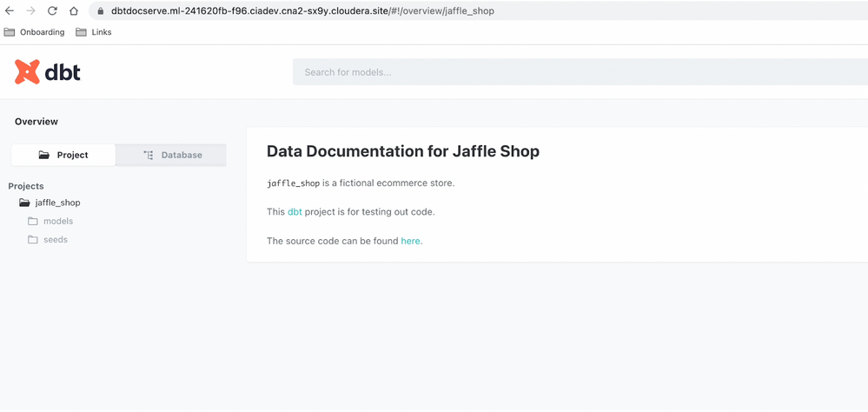Click the Project tab folder icon
The width and height of the screenshot is (868, 412).
44,155
